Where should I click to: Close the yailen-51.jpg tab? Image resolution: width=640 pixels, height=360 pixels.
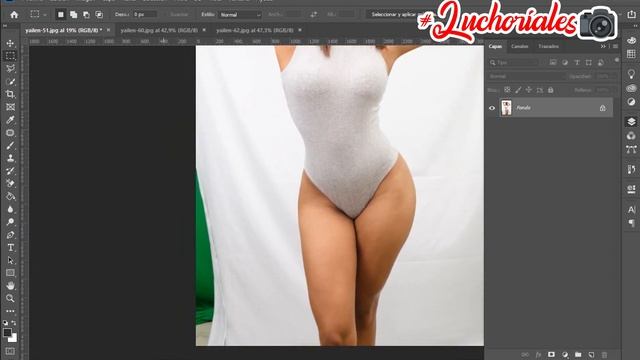(x=108, y=30)
